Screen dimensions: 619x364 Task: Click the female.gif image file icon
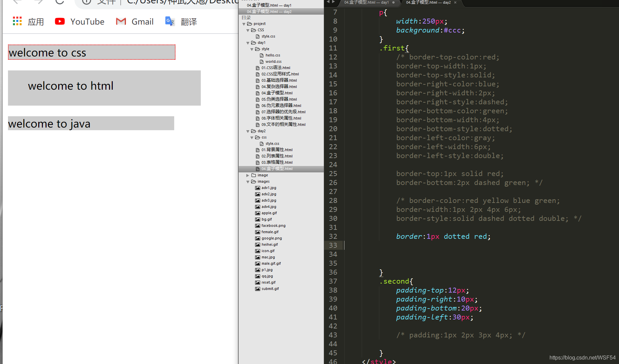coord(258,232)
